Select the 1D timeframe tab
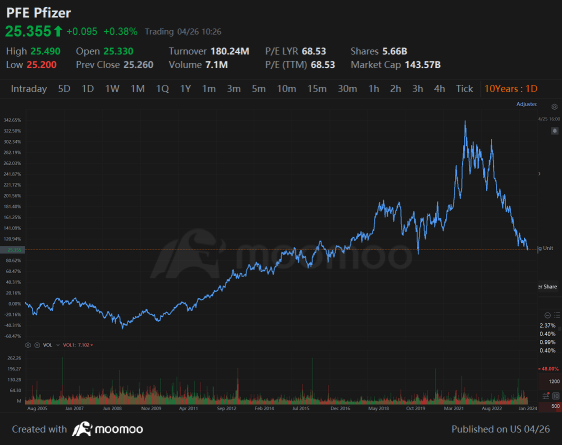This screenshot has height=445, width=562. (88, 89)
